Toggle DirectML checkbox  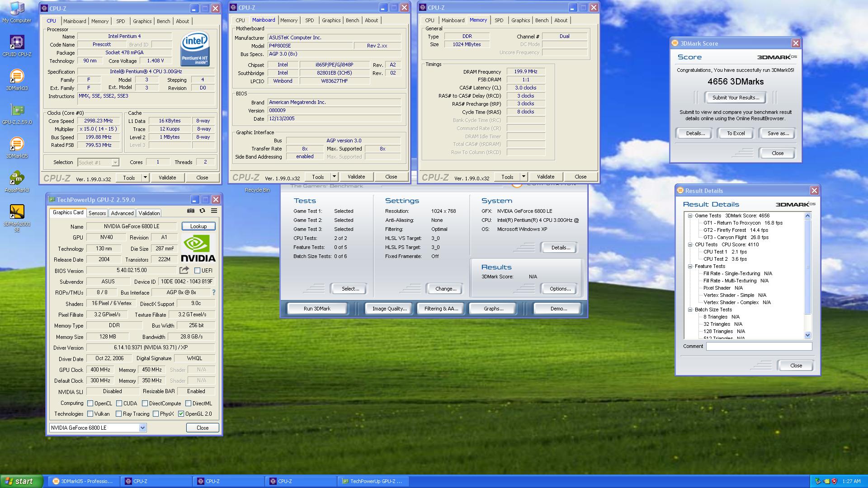(x=188, y=404)
